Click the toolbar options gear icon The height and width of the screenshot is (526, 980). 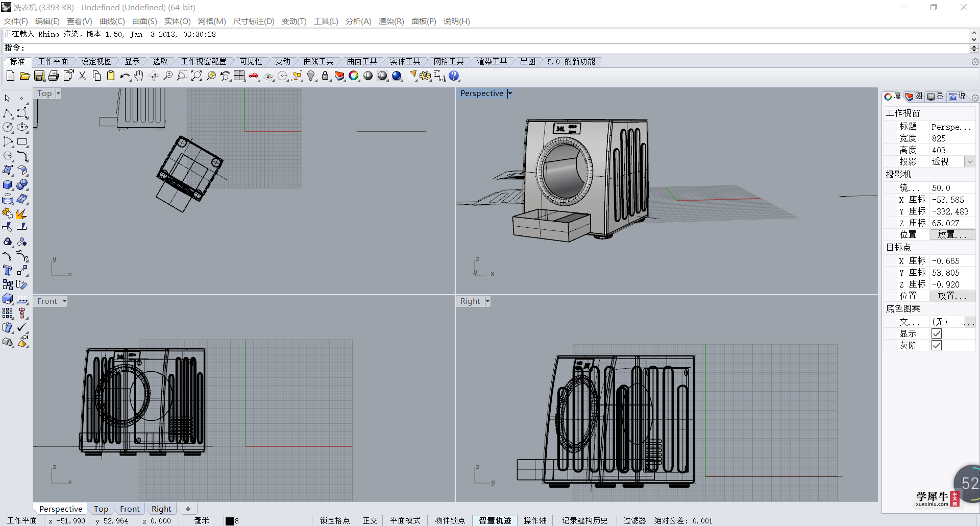[x=975, y=61]
